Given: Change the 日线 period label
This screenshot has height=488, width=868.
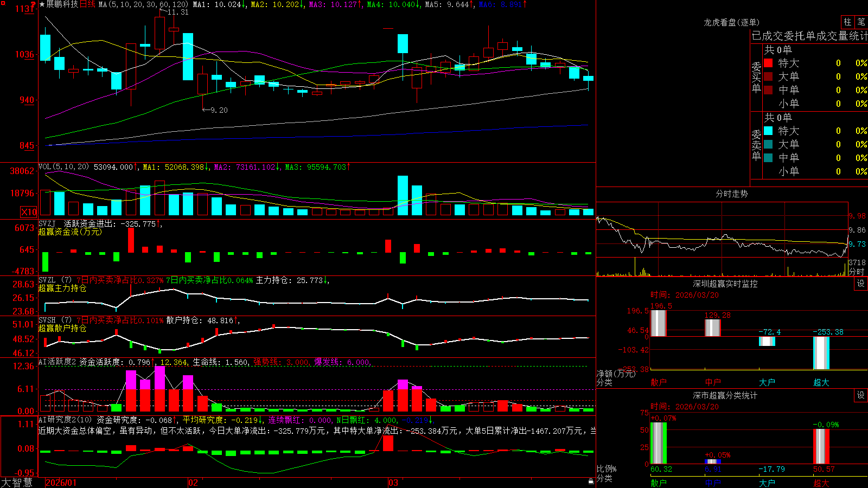Looking at the screenshot, I should coord(87,4).
